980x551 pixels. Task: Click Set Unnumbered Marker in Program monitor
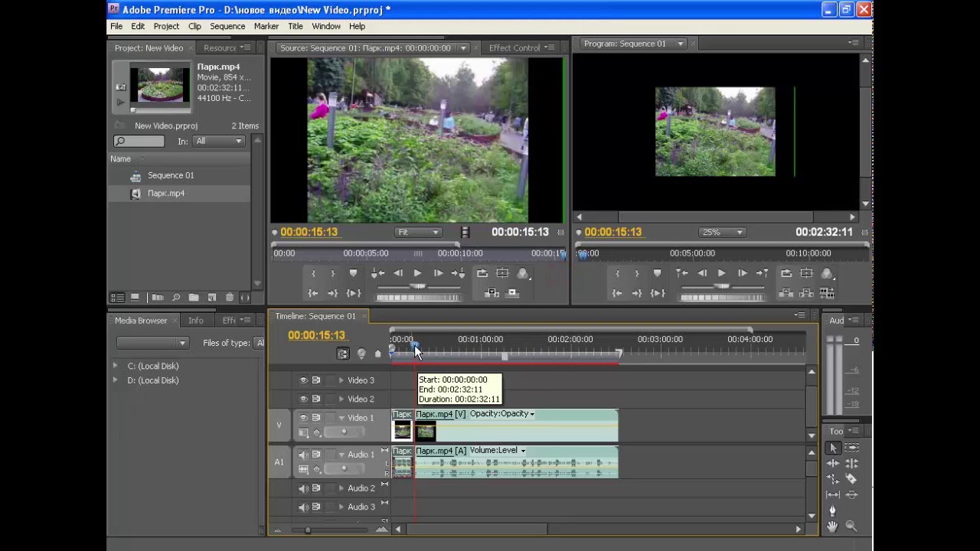coord(657,273)
